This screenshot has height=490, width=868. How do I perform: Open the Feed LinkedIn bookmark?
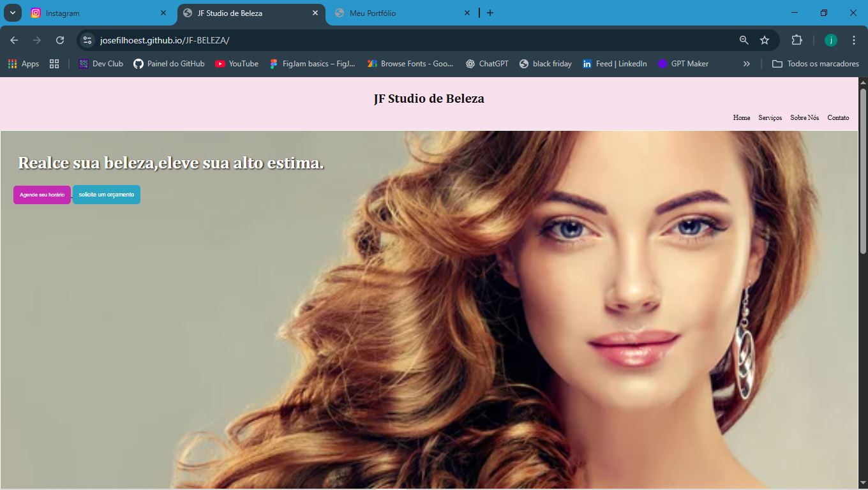pos(615,64)
